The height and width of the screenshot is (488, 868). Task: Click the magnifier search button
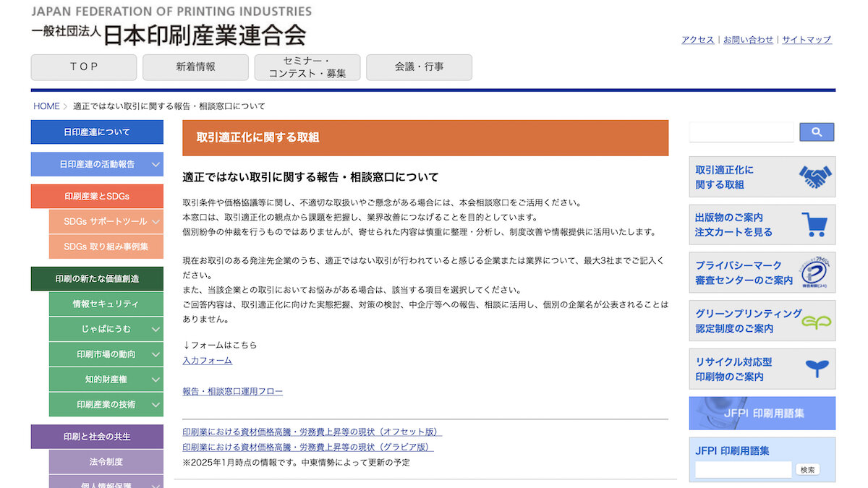coord(817,132)
